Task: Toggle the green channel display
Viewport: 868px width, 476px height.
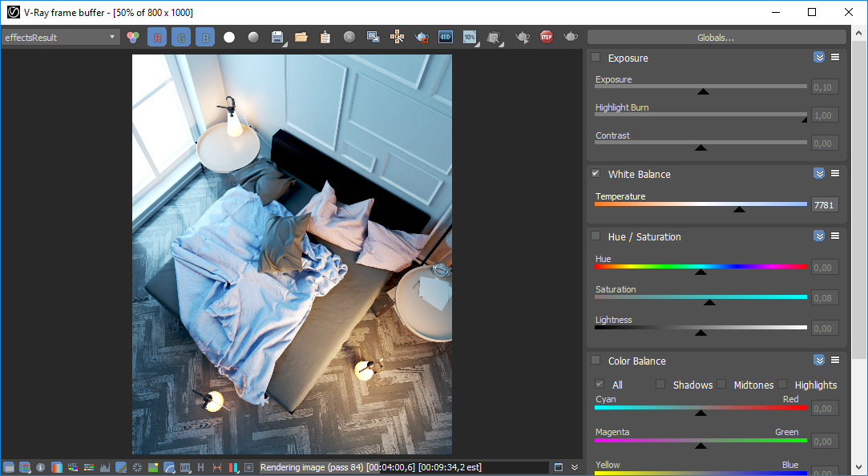Action: click(180, 37)
